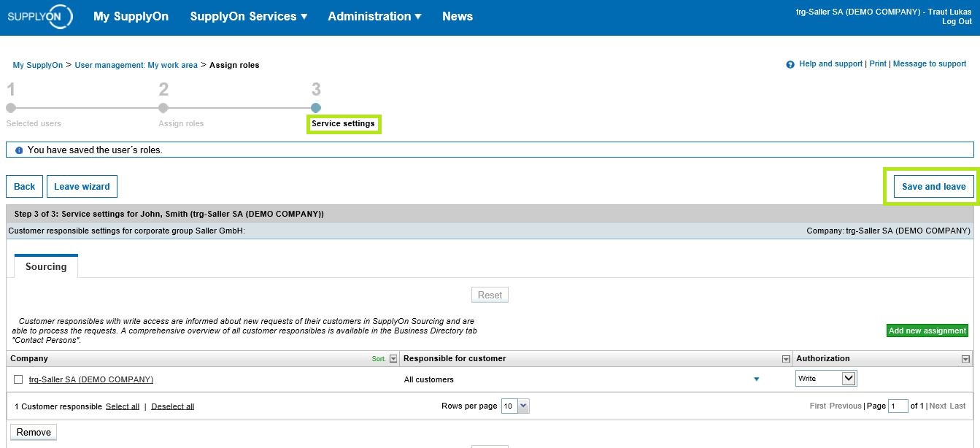Click the Previous page link
This screenshot has width=980, height=448.
[845, 406]
